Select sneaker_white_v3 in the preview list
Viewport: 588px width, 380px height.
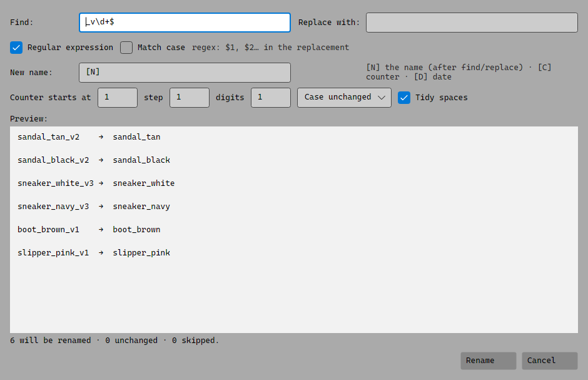(x=56, y=183)
